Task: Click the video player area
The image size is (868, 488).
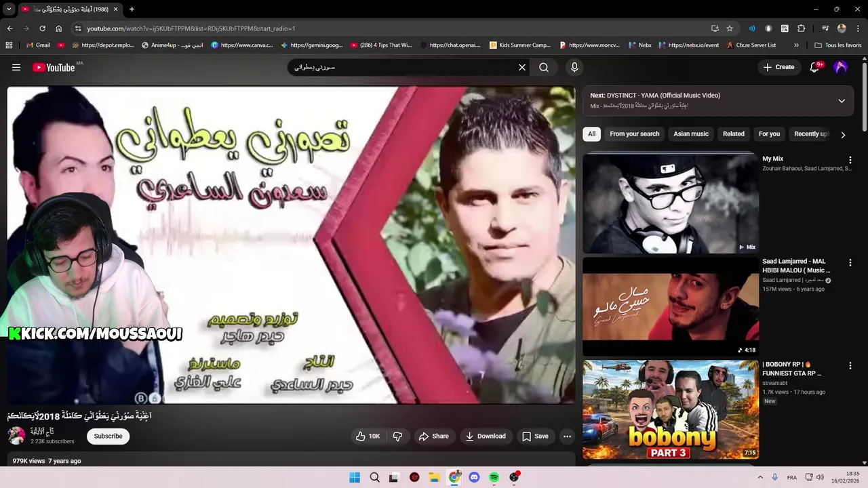Action: 291,245
